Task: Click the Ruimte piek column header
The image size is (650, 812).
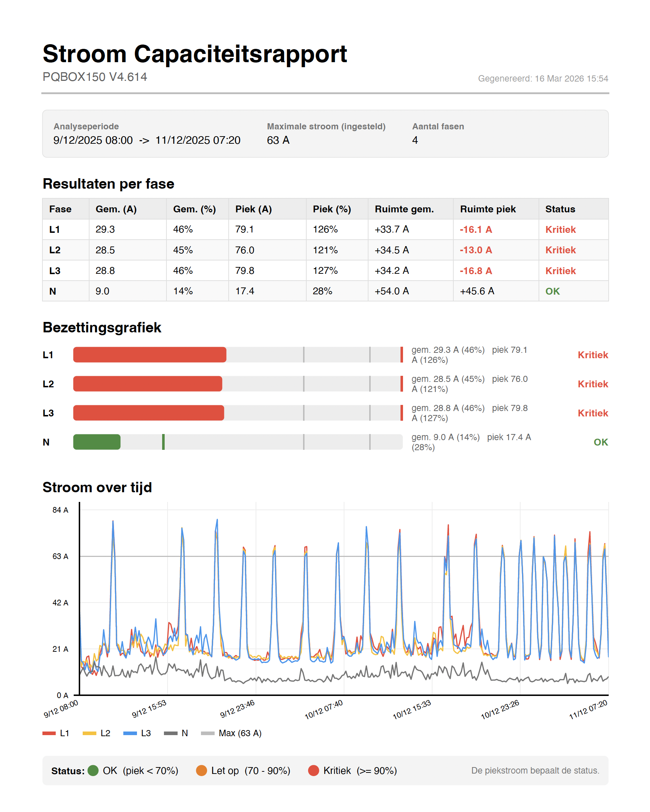Action: [x=487, y=209]
